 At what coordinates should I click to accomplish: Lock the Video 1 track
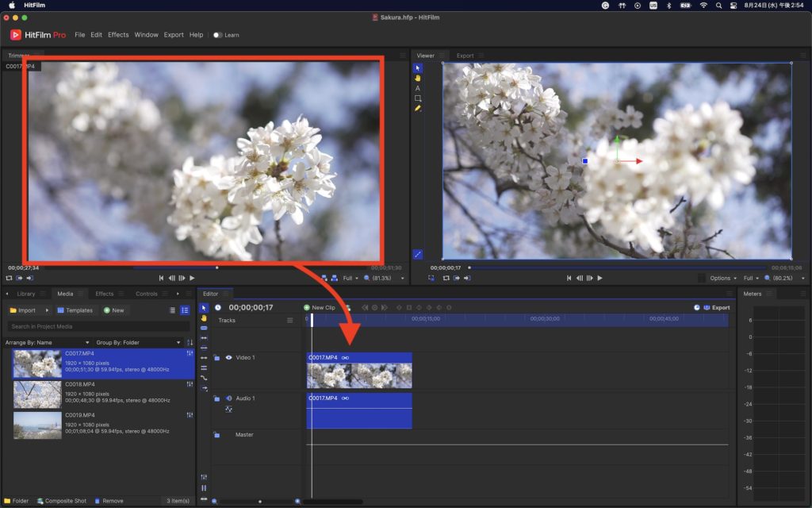point(216,358)
